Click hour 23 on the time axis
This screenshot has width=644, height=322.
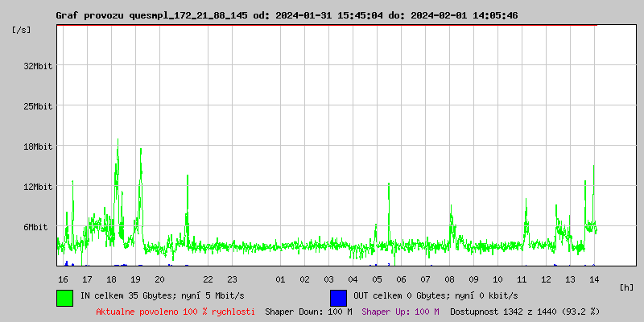tap(232, 279)
